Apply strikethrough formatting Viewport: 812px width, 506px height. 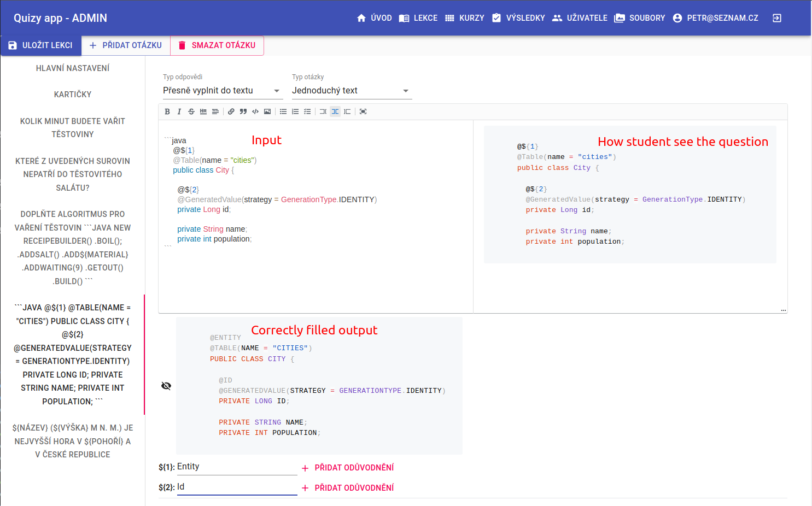point(191,111)
